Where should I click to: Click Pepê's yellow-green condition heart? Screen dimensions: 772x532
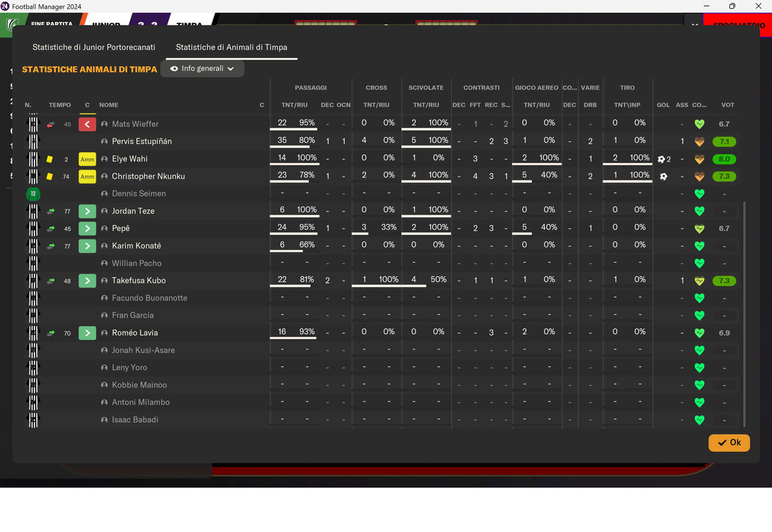[699, 229]
